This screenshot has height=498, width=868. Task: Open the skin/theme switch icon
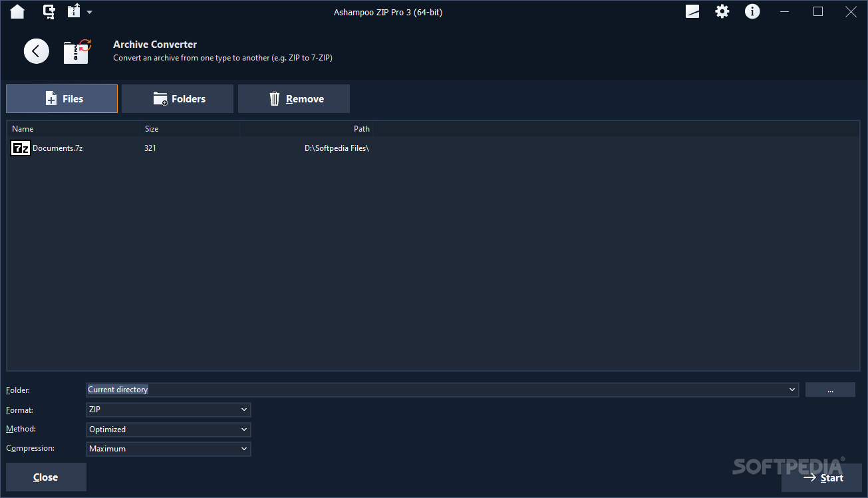coord(692,11)
